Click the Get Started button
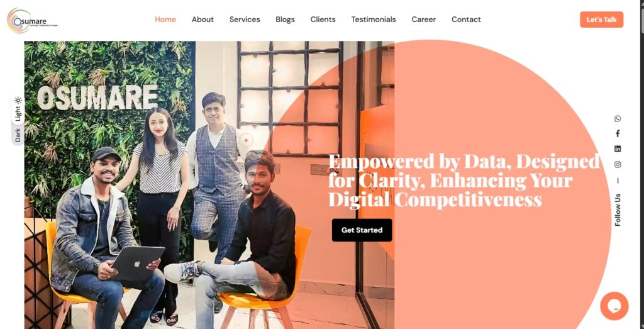 point(362,230)
